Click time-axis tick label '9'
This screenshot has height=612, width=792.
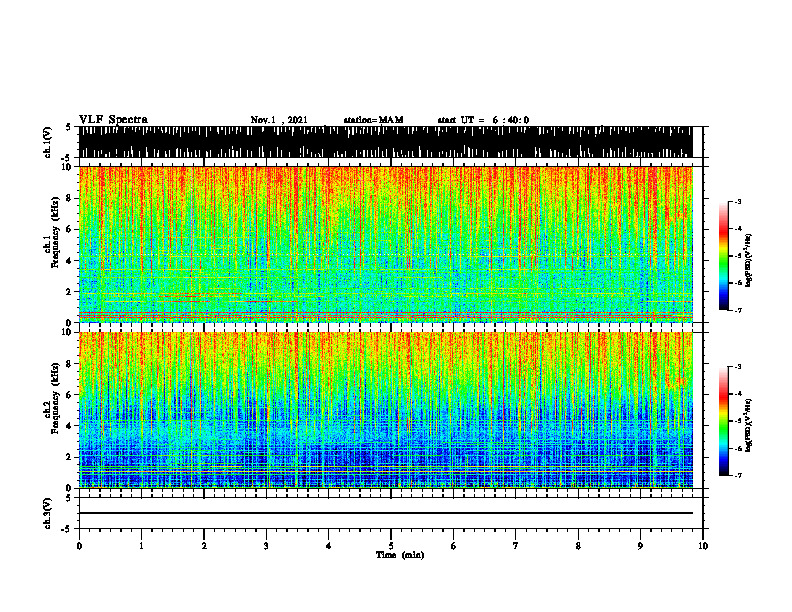(x=640, y=546)
